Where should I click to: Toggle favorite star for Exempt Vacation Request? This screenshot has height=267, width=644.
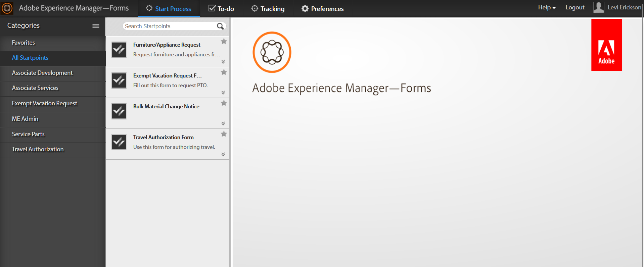[224, 72]
